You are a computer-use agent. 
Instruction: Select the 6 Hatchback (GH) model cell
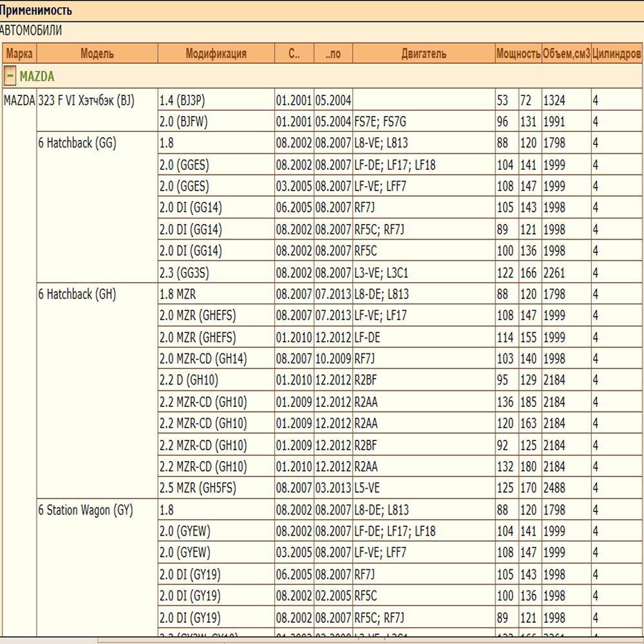[97, 391]
